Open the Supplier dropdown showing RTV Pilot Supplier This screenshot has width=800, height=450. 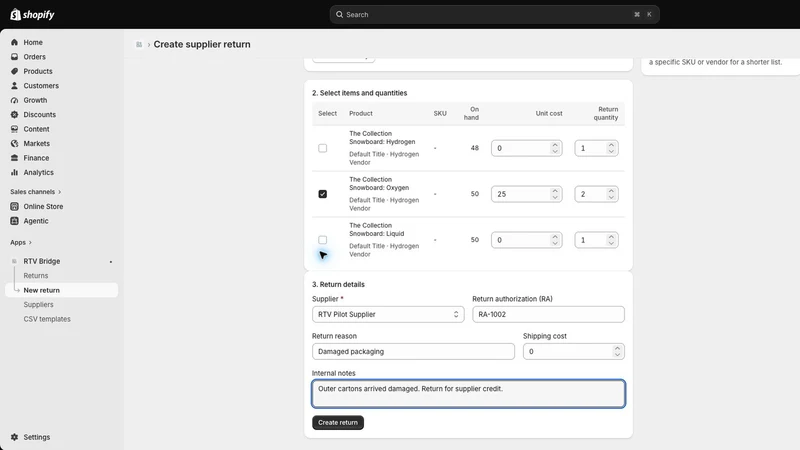pyautogui.click(x=388, y=314)
